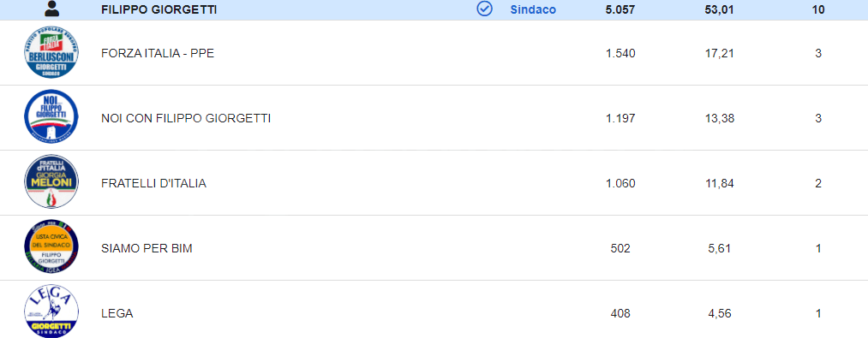Select the FORZA ITALIA - PPE list name
Image resolution: width=868 pixels, height=338 pixels.
[x=158, y=54]
